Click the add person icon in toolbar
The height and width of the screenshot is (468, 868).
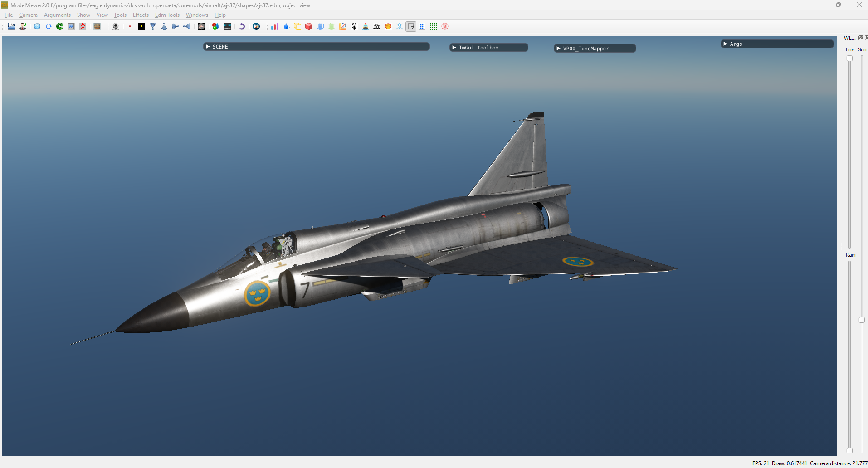23,26
